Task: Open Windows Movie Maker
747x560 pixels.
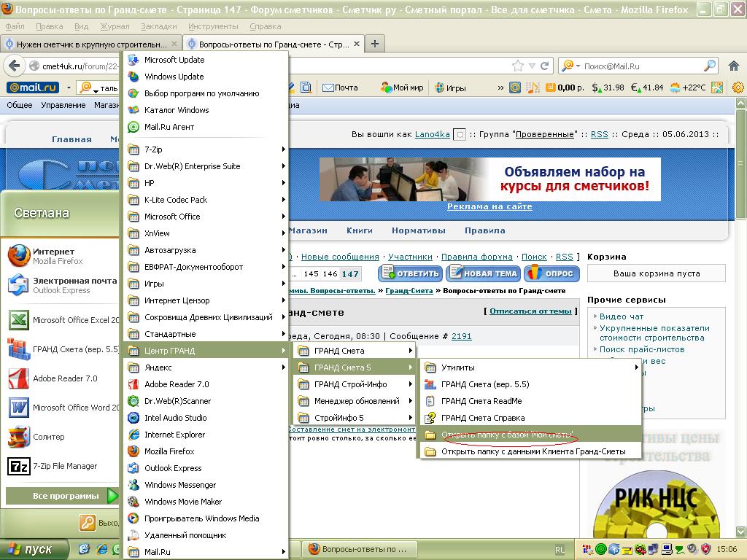Action: 206,502
